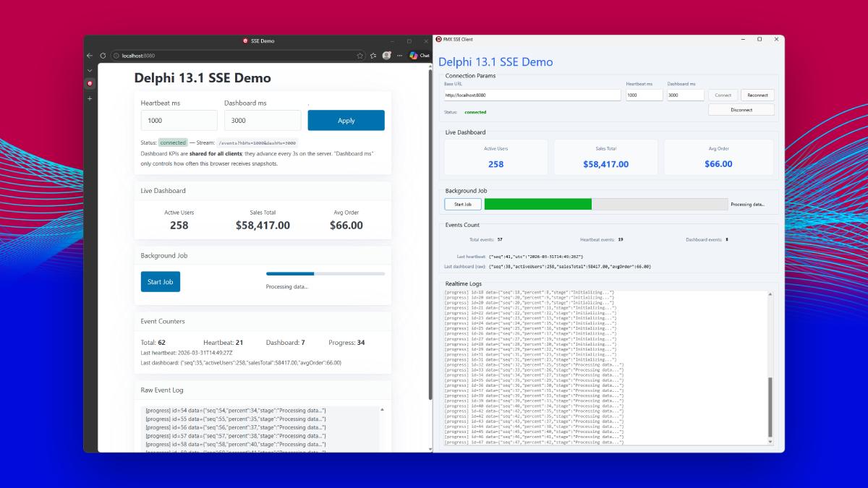Click the web page scrollbar
Viewport: 868px width, 488px height.
[430, 235]
